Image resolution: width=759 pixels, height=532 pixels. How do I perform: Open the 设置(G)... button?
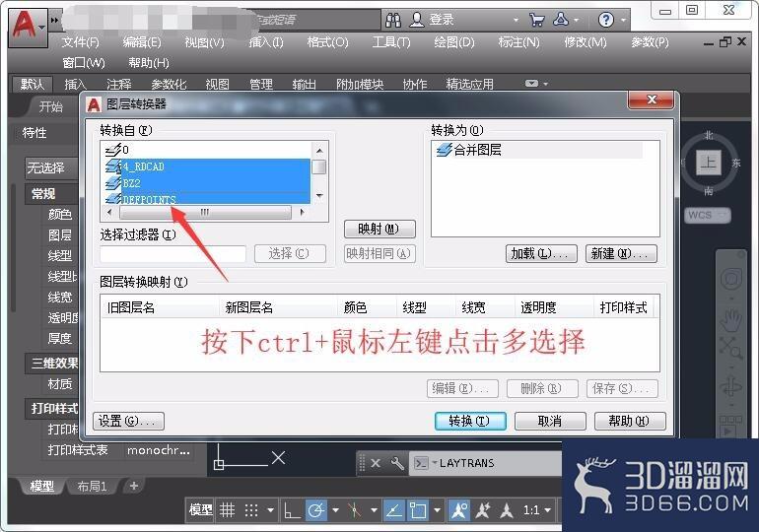tap(129, 421)
